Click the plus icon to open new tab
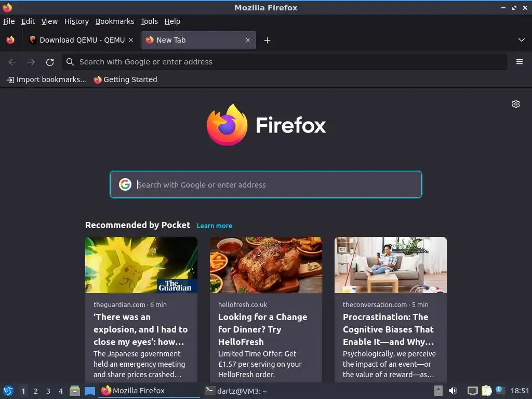 point(267,41)
